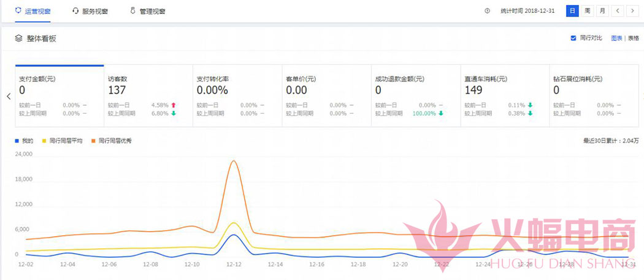Click the layers icon beside 整体看板
The image size is (644, 280).
[x=19, y=38]
